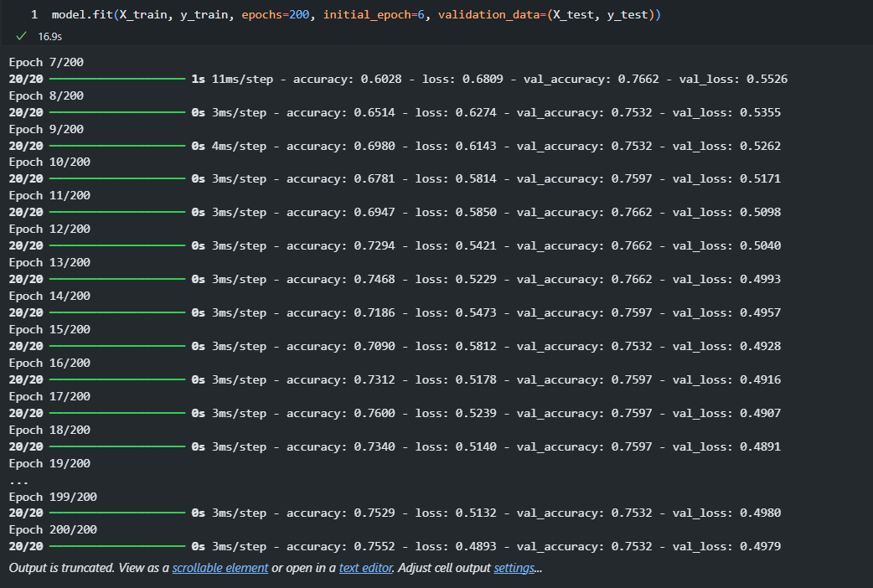
Task: Click the Epoch 200/200 progress bar
Action: (x=117, y=546)
